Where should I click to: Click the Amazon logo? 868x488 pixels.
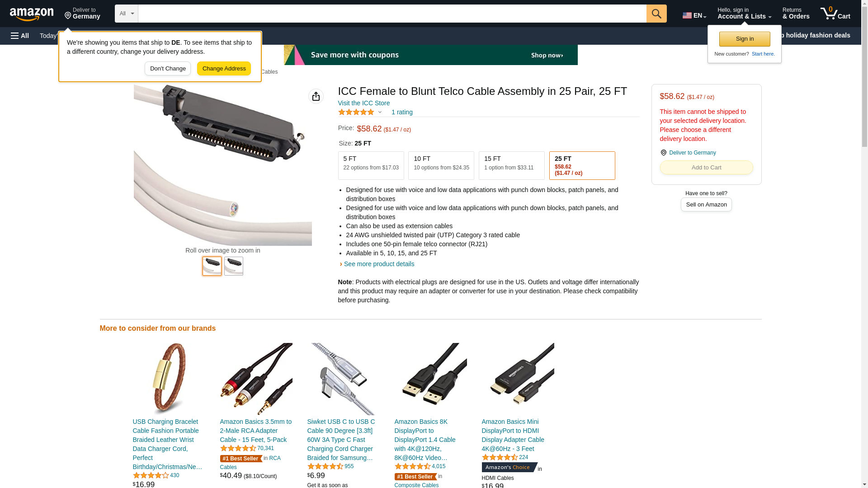click(32, 14)
